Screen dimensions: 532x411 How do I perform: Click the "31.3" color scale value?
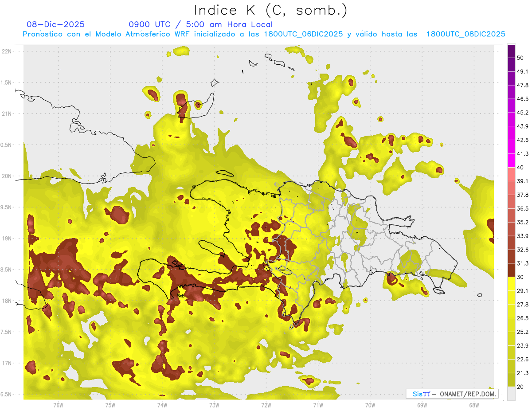522,263
